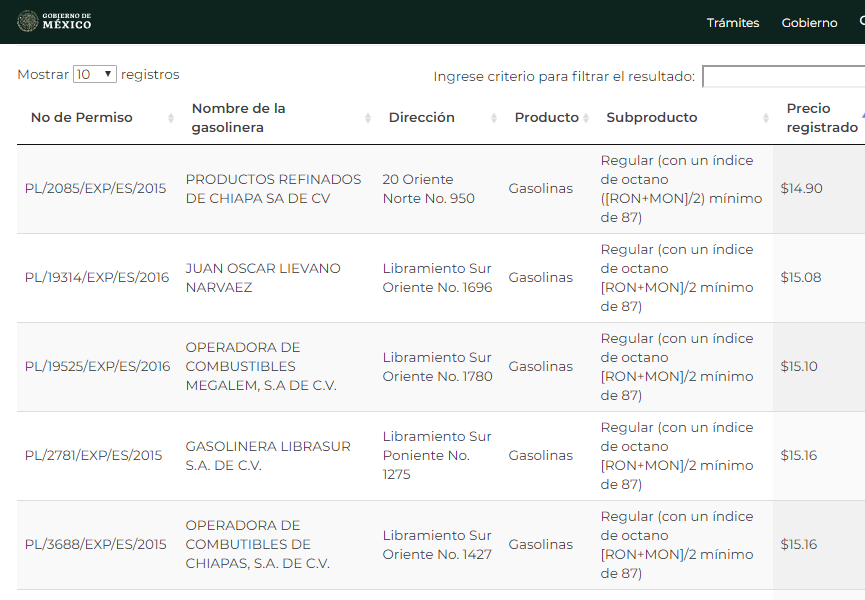Open the Trámites menu

click(x=733, y=23)
